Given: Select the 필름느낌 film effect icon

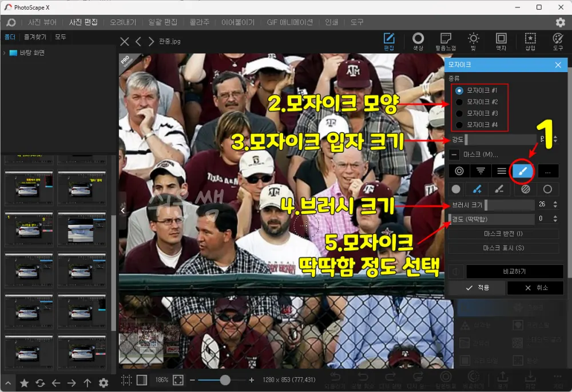Looking at the screenshot, I should tap(446, 41).
